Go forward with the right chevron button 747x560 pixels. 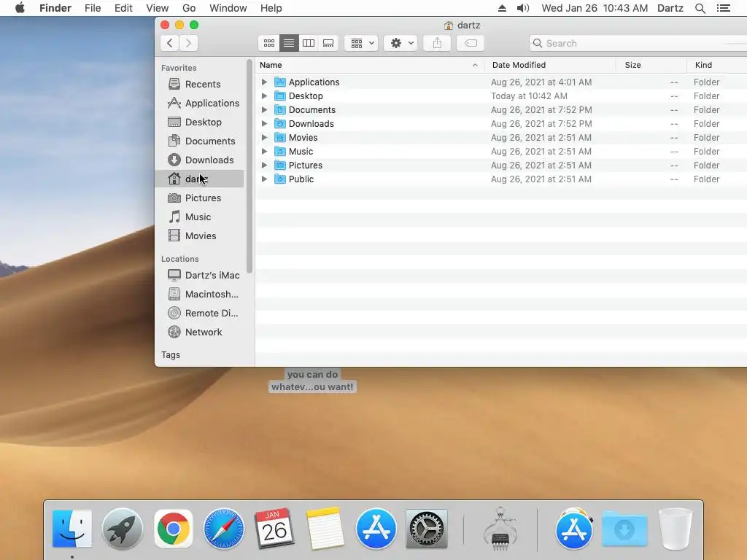tap(189, 43)
